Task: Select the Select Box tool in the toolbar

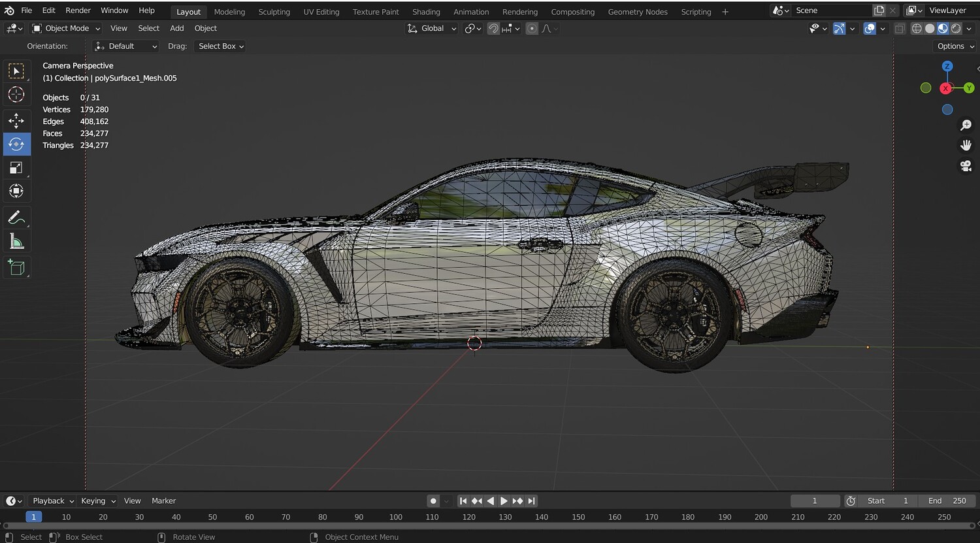Action: [x=16, y=71]
